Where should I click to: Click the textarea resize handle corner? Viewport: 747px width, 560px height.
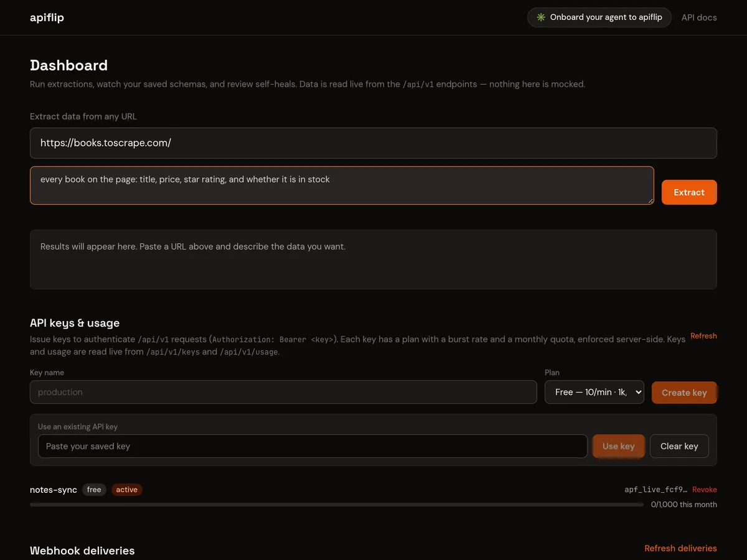click(651, 201)
